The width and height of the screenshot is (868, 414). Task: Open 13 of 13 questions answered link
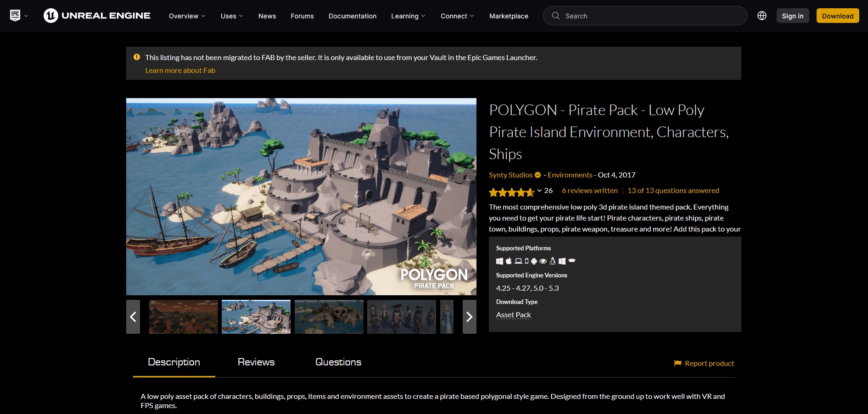point(673,190)
